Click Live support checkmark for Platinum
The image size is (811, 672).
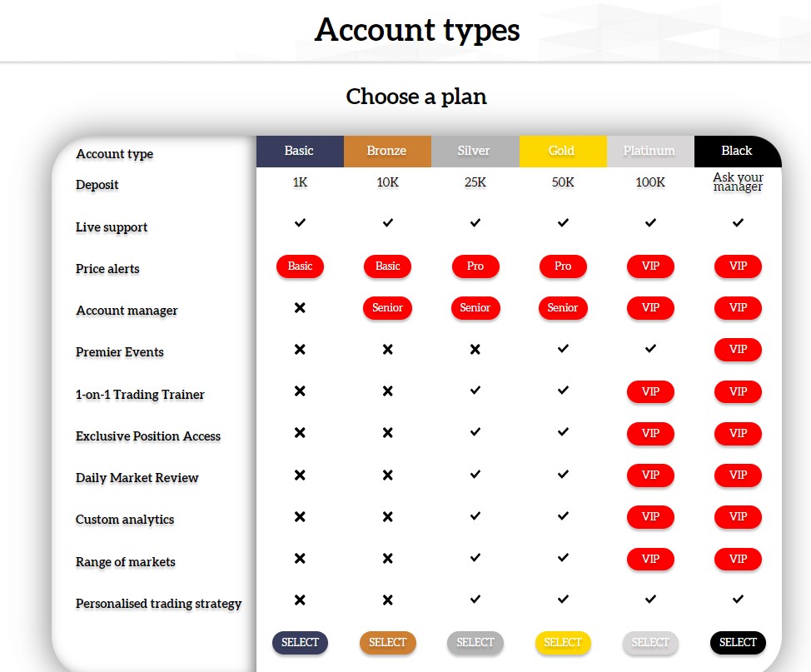point(650,223)
